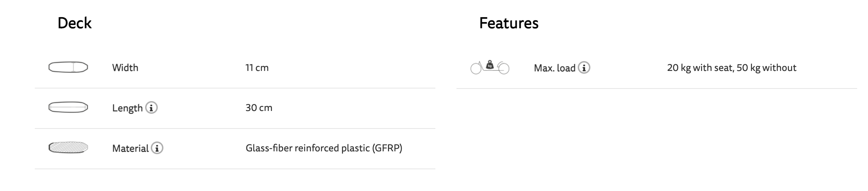The width and height of the screenshot is (868, 191).
Task: Select the Material label text
Action: (x=130, y=148)
